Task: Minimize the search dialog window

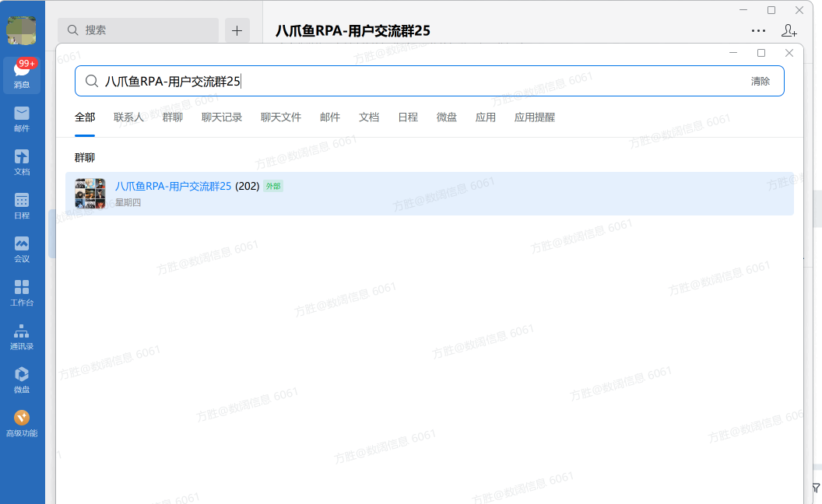Action: (x=733, y=53)
